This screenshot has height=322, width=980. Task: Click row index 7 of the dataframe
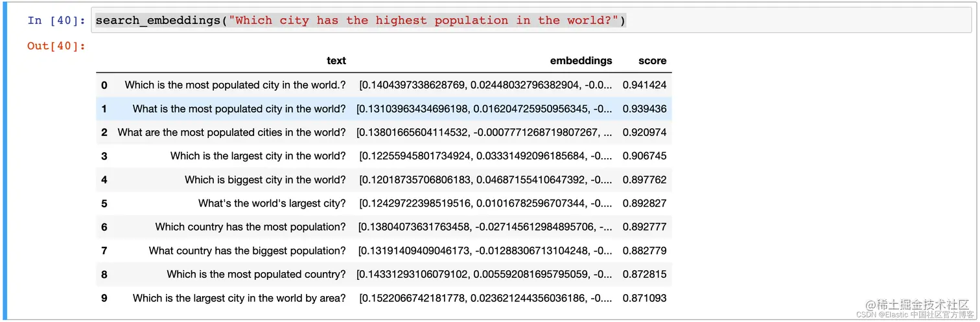click(104, 251)
